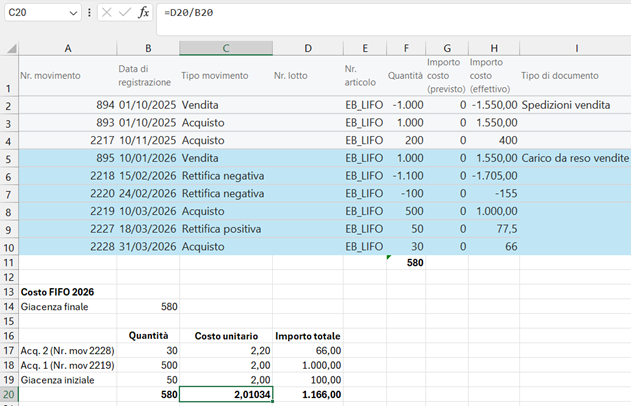Select column I header
The height and width of the screenshot is (406, 631).
(575, 48)
